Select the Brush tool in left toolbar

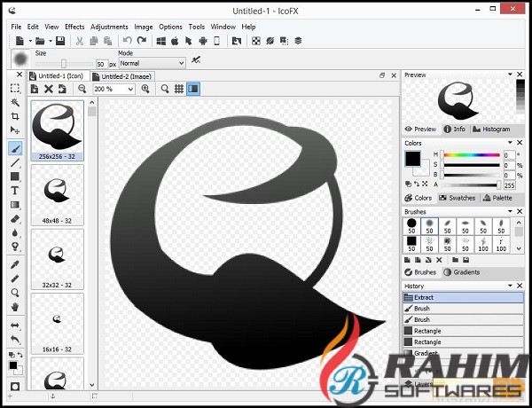[x=15, y=148]
